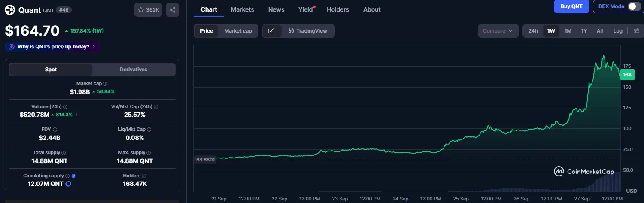The height and width of the screenshot is (203, 644).
Task: Click the Volume (24h) info icon
Action: click(65, 106)
